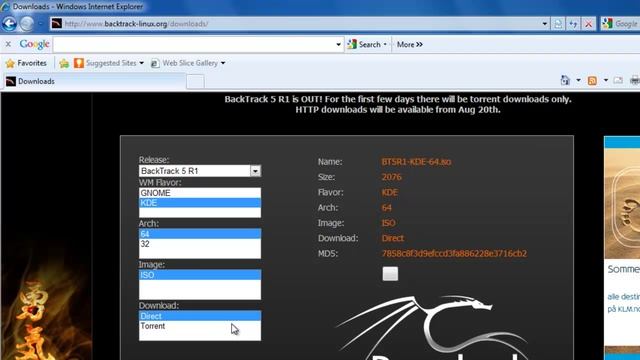
Task: Expand the Web Slice Gallery dropdown arrow
Action: pyautogui.click(x=223, y=63)
